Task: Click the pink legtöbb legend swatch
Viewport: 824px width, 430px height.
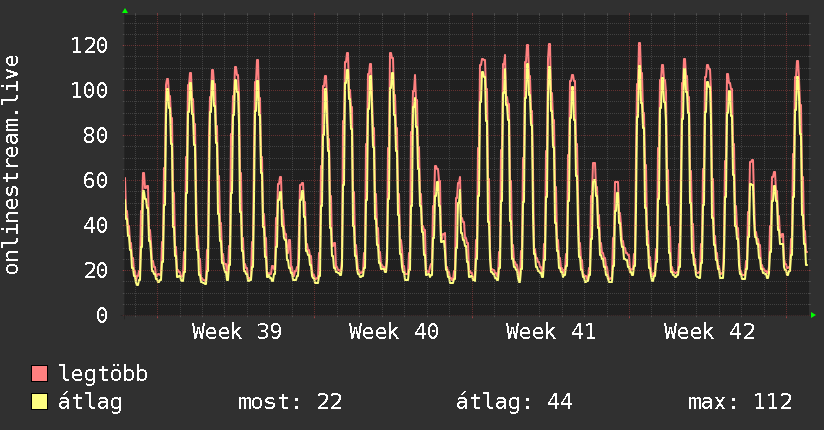Action: pyautogui.click(x=39, y=373)
